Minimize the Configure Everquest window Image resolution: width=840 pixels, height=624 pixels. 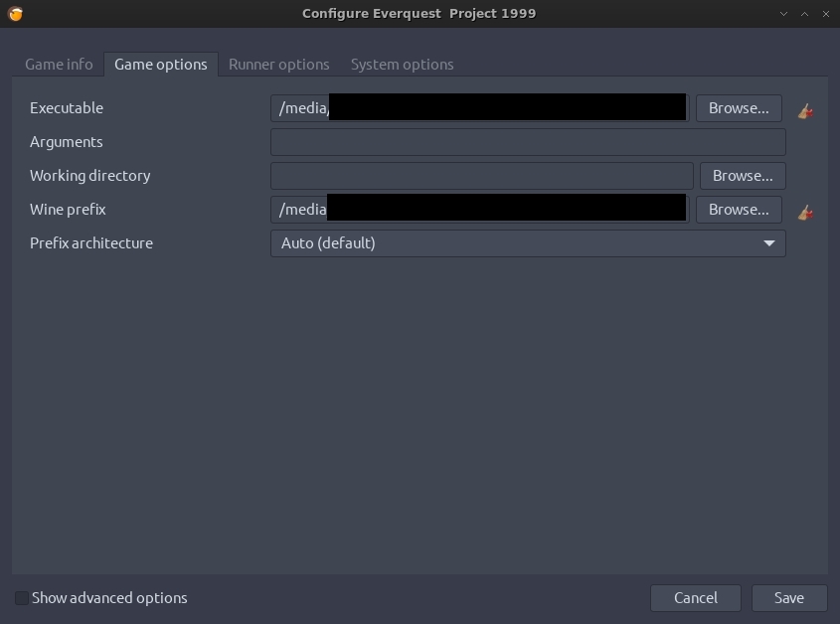click(x=784, y=14)
